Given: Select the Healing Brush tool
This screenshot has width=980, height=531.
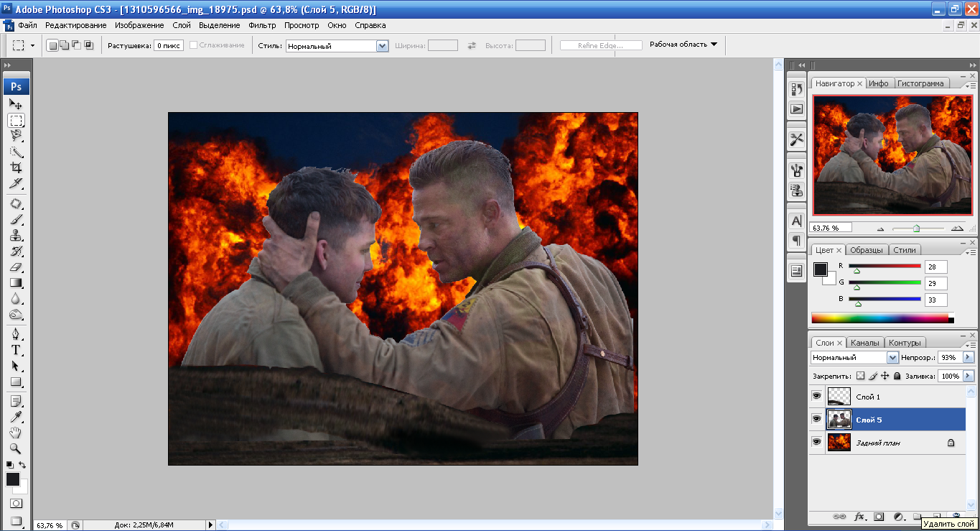Looking at the screenshot, I should [16, 204].
